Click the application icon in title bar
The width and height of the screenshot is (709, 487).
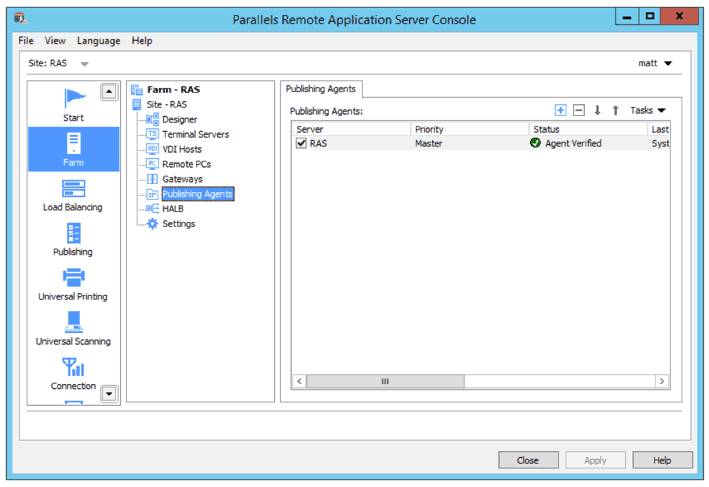click(x=20, y=19)
